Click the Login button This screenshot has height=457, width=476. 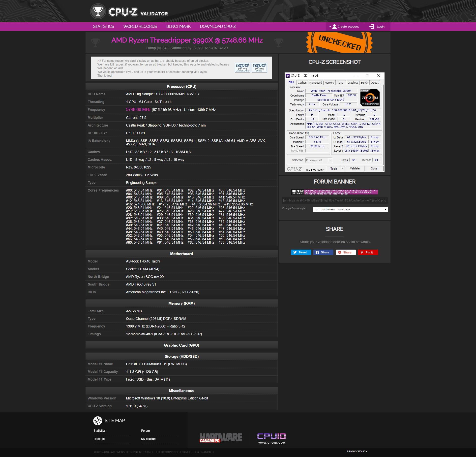pos(377,27)
